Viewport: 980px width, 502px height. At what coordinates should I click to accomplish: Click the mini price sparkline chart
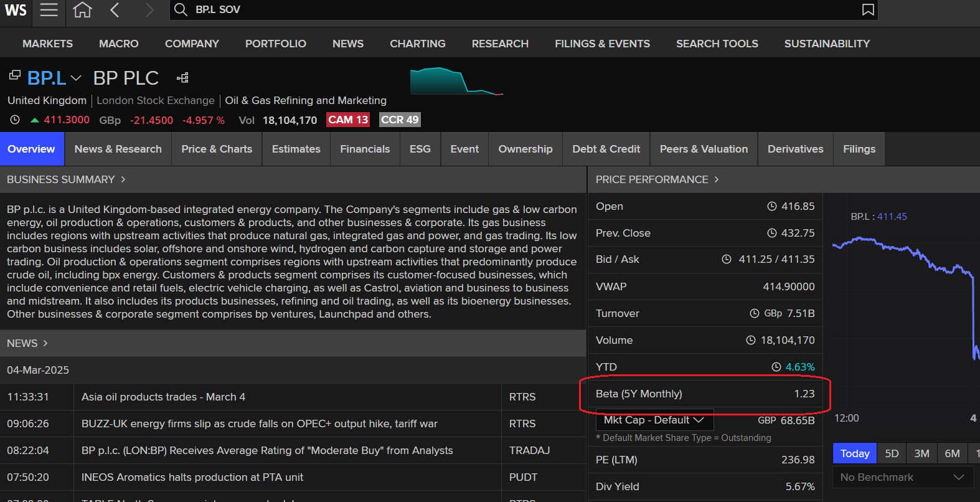click(x=456, y=81)
